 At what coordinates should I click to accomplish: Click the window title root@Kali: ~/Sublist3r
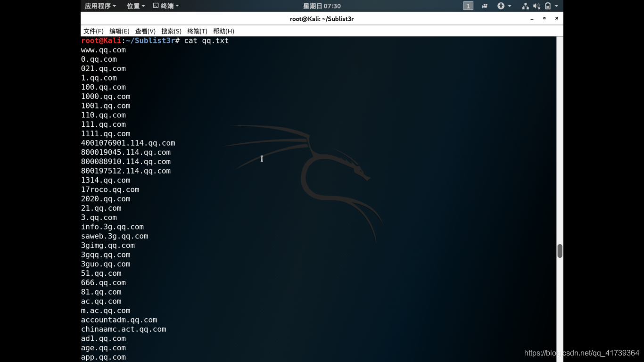click(x=322, y=19)
